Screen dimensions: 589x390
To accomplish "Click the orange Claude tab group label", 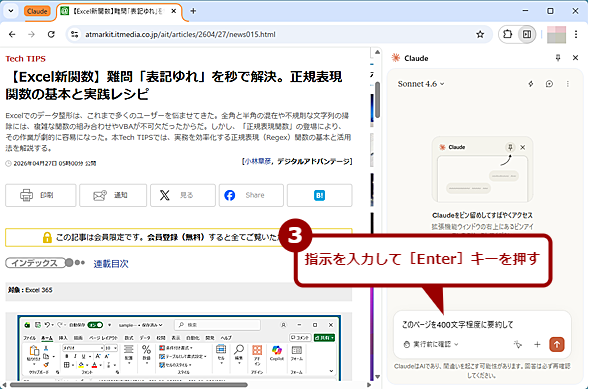I will (37, 11).
